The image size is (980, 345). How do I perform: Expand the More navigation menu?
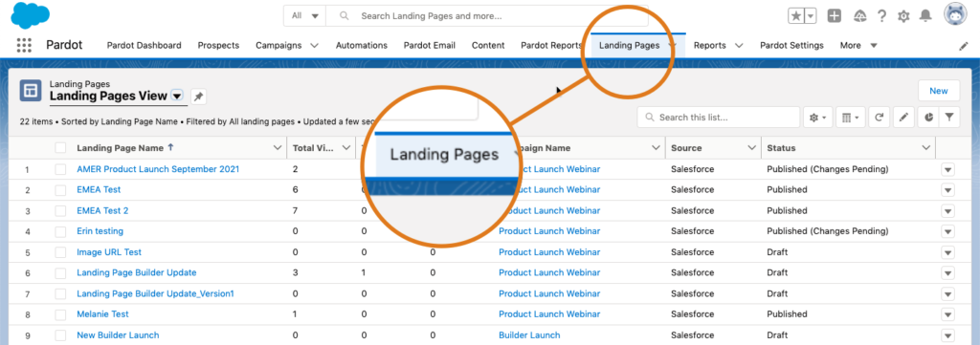(x=858, y=46)
